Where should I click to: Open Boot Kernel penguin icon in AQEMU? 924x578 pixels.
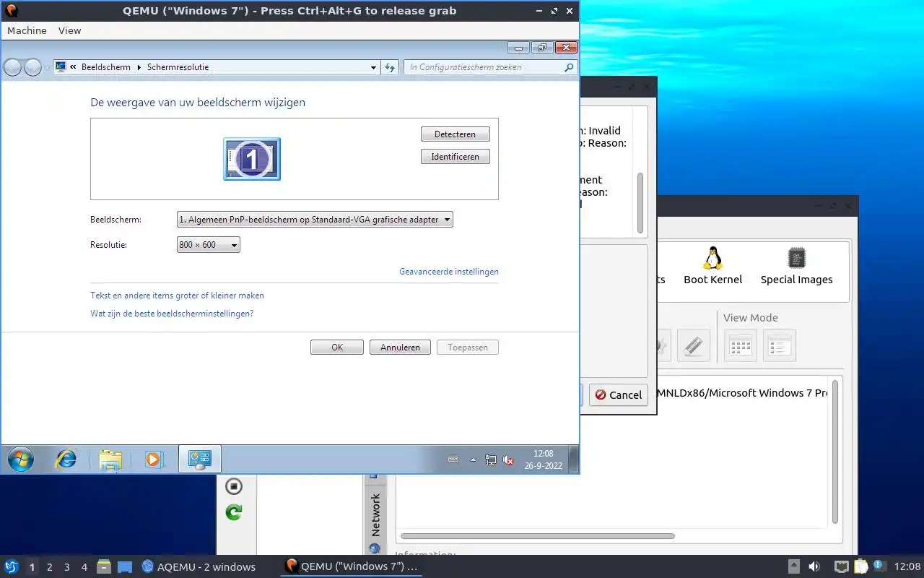[713, 265]
